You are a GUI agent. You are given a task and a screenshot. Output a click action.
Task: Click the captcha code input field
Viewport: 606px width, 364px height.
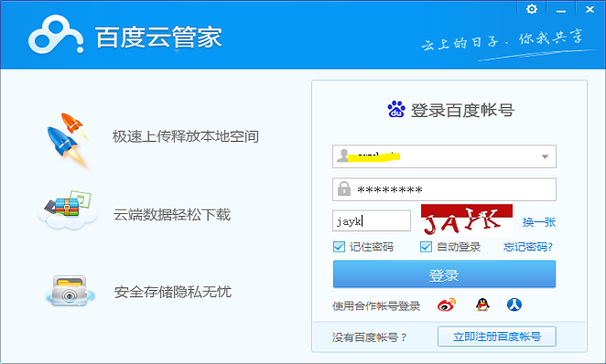[x=372, y=220]
